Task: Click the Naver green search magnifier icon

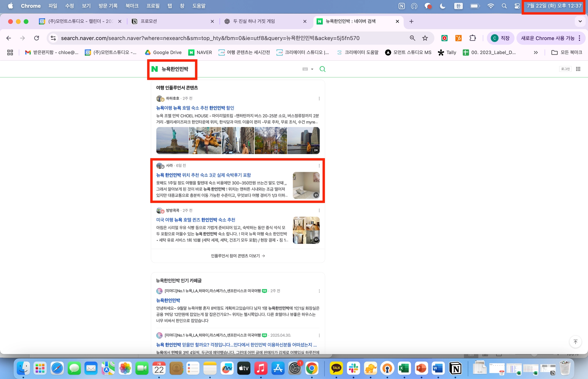Action: 322,69
